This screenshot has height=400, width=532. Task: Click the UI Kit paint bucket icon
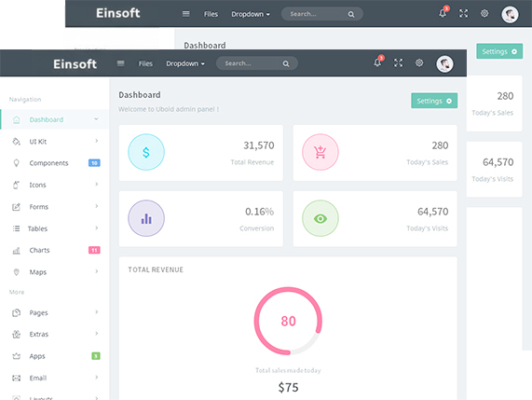(16, 141)
